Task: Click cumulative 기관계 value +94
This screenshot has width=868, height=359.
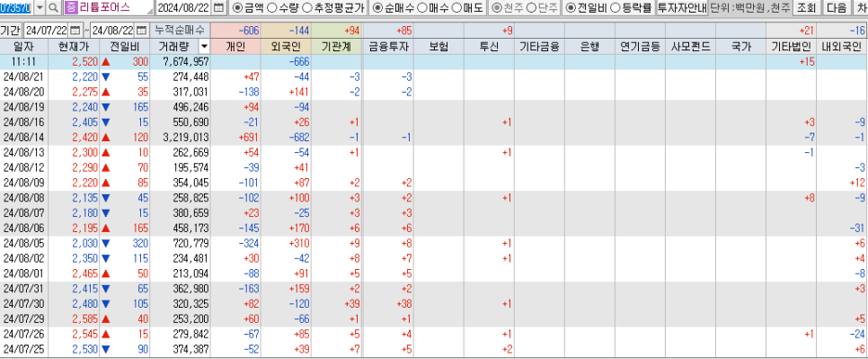Action: pos(336,30)
